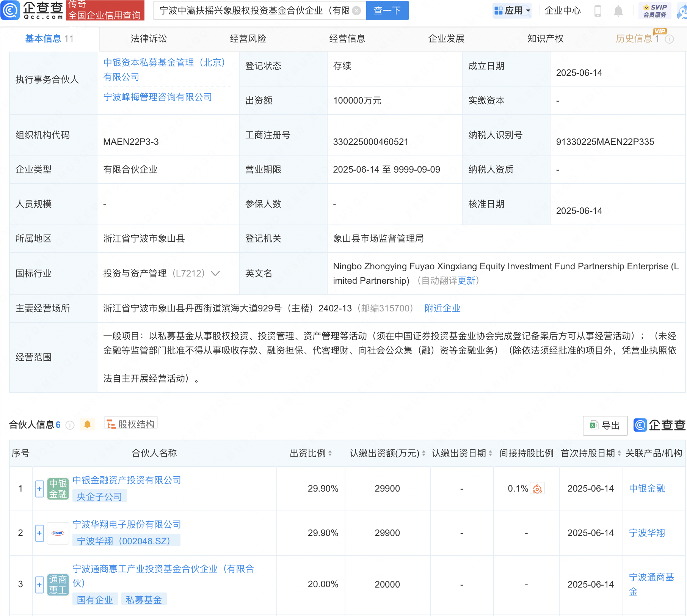The width and height of the screenshot is (687, 616).
Task: Click 间接持股比例 column header
Action: 526,453
